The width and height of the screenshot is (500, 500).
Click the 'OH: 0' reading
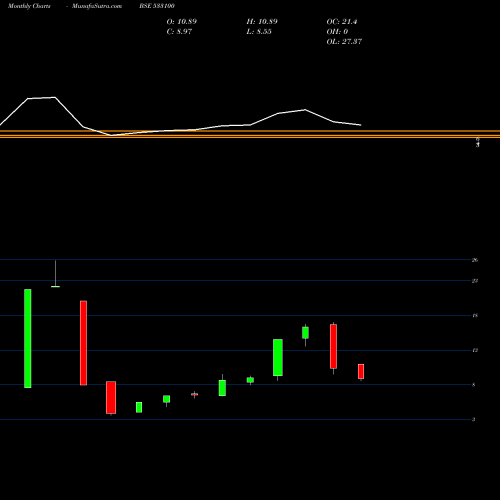point(337,32)
